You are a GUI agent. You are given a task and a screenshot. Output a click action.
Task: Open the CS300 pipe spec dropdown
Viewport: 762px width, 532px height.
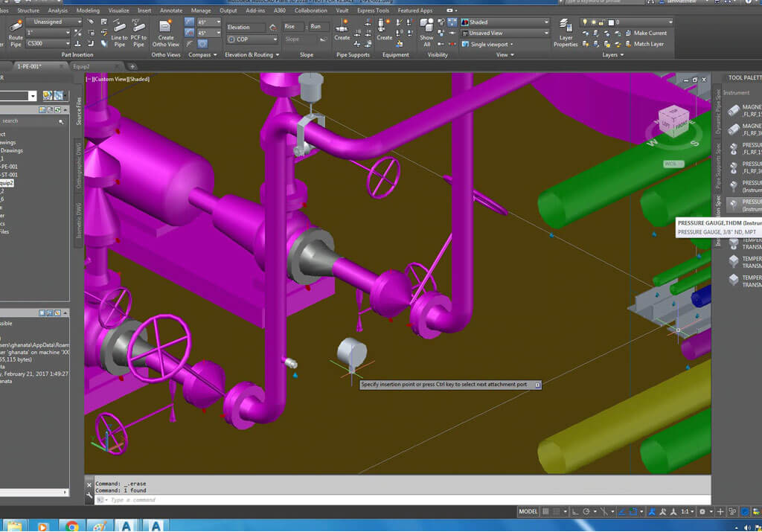tap(48, 44)
